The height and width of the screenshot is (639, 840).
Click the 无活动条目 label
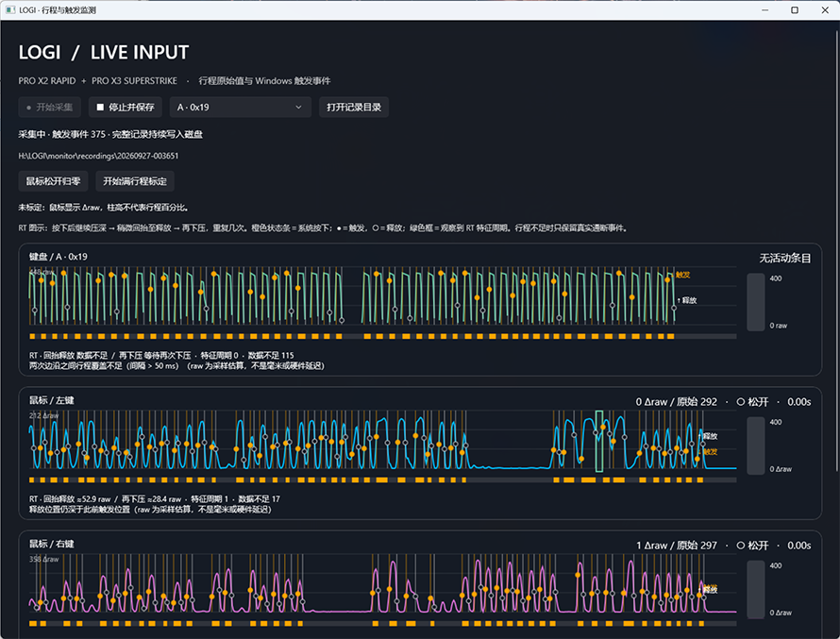pos(785,259)
